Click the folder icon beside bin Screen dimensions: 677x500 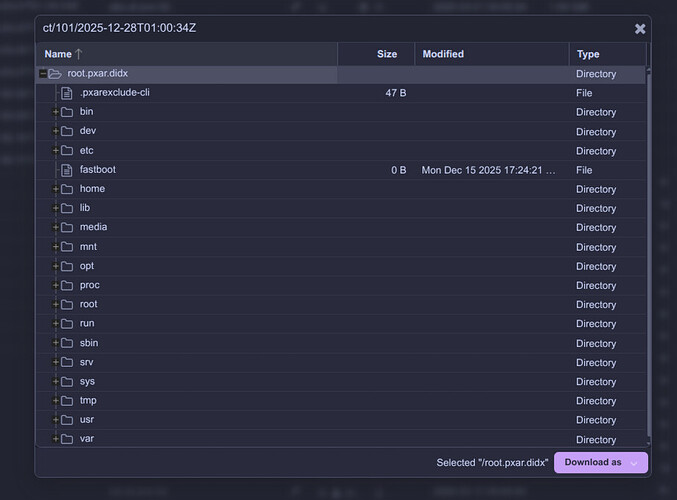pos(67,112)
